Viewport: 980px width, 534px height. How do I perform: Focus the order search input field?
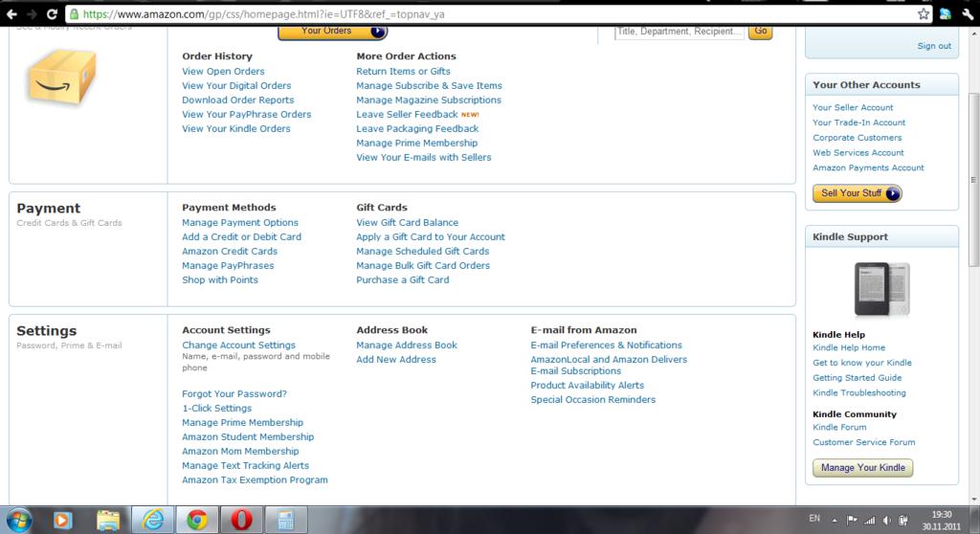[679, 32]
